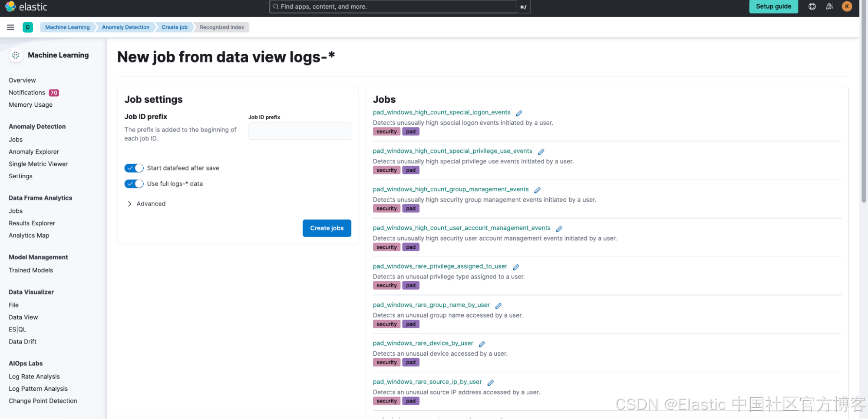The height and width of the screenshot is (419, 868).
Task: Click pad tag under special_logon_events job
Action: [x=411, y=131]
